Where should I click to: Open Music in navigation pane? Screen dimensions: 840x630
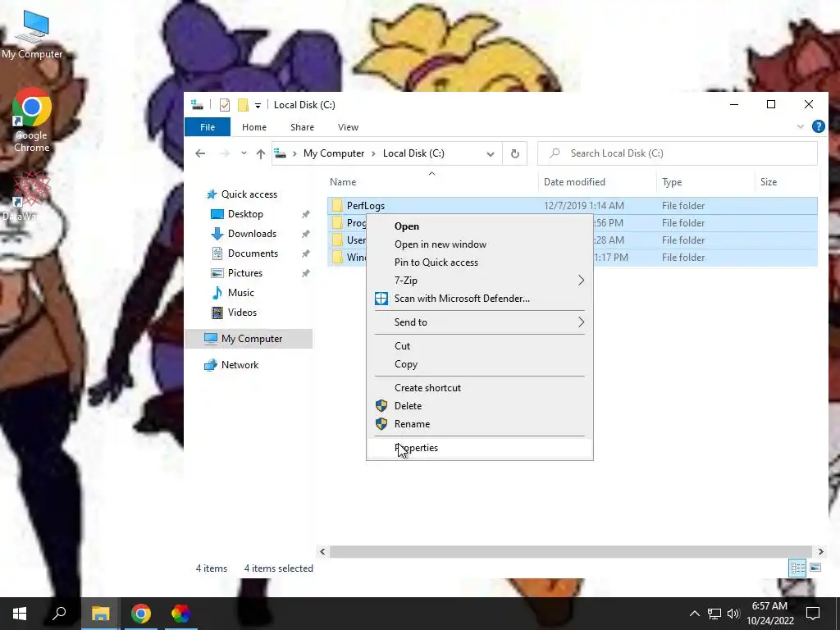pos(240,293)
